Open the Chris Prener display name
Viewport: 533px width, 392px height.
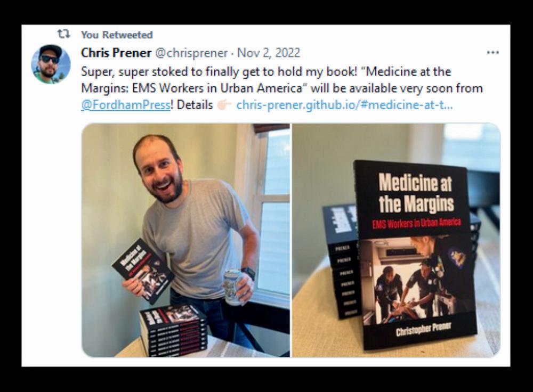[116, 53]
